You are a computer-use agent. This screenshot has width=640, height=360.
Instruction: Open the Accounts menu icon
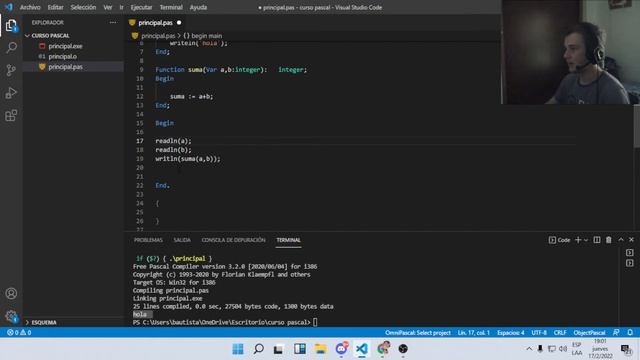coord(11,293)
